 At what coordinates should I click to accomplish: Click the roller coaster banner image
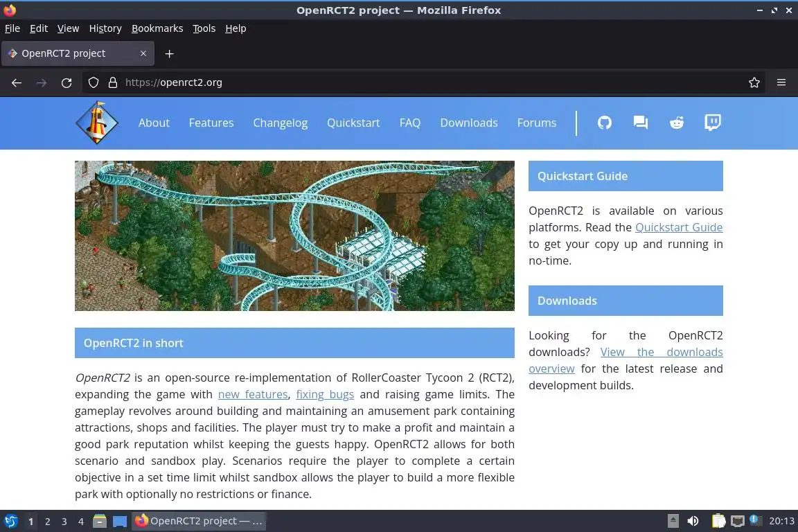coord(294,236)
